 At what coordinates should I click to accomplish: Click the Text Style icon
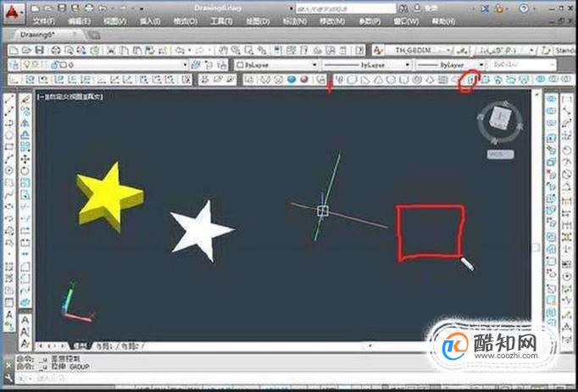pyautogui.click(x=377, y=50)
